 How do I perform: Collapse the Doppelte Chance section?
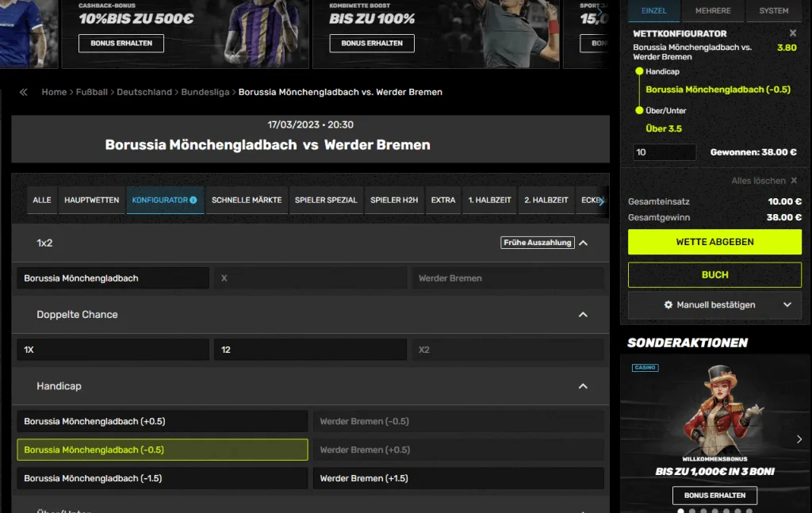pos(583,315)
